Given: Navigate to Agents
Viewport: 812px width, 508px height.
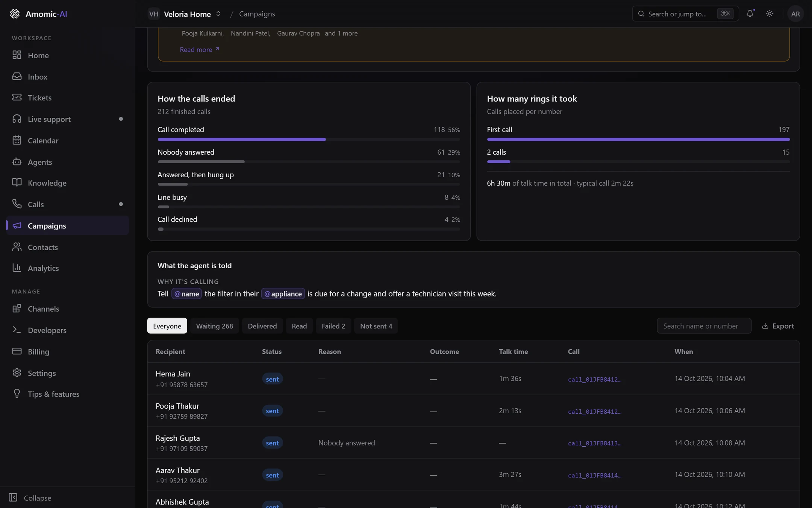Looking at the screenshot, I should pos(68,162).
